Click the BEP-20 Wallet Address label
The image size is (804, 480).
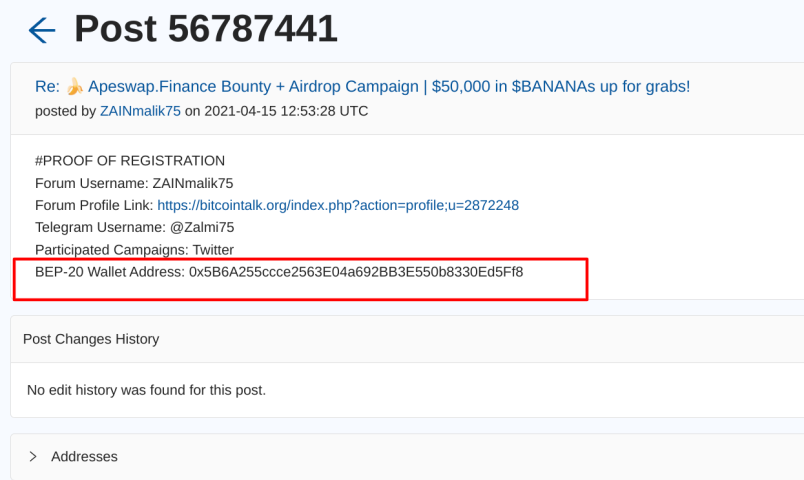click(110, 272)
